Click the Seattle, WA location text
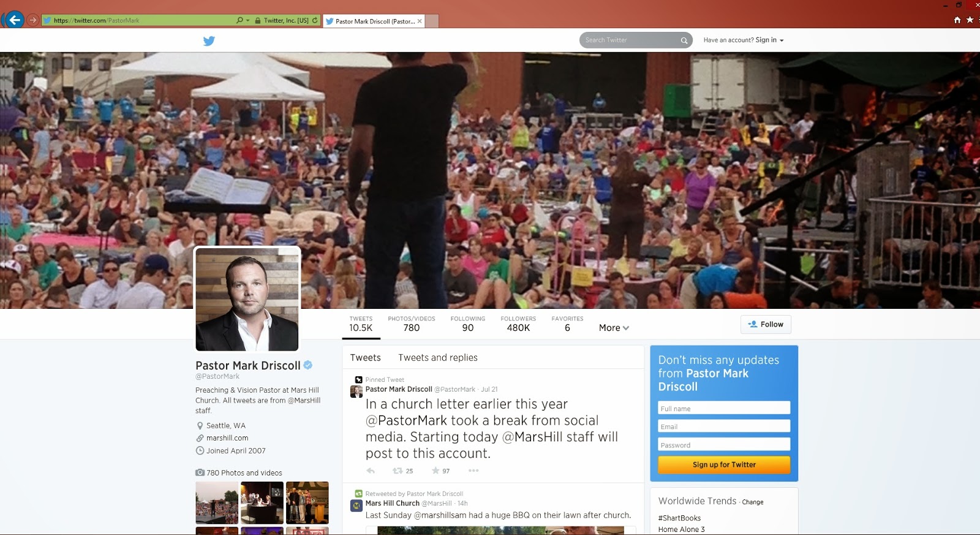The width and height of the screenshot is (980, 535). click(x=226, y=425)
